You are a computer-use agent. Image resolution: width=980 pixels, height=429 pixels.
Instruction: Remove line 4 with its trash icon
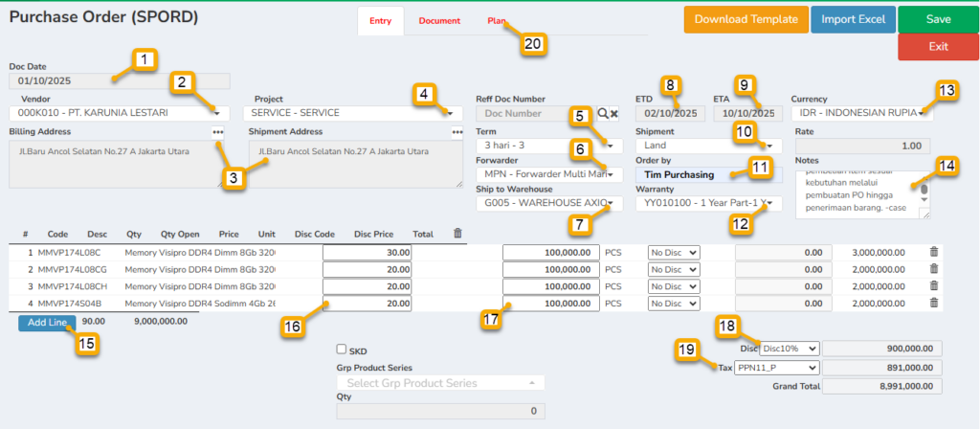click(x=934, y=304)
